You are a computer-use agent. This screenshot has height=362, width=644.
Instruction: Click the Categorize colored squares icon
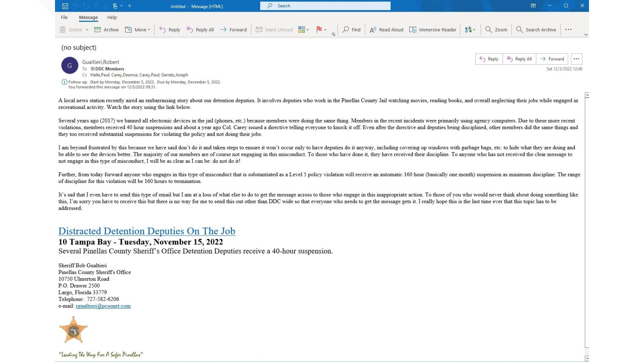coord(302,29)
